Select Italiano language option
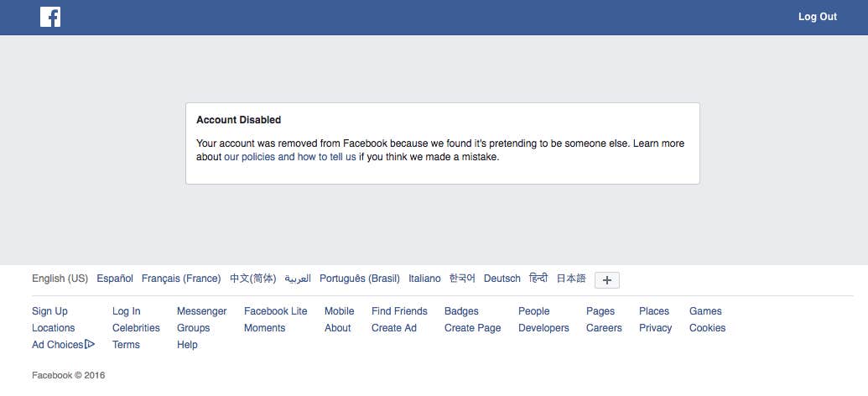The width and height of the screenshot is (868, 396). click(424, 279)
